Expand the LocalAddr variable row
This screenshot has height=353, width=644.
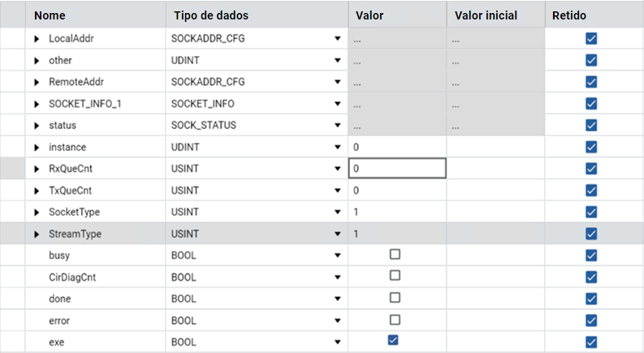(x=37, y=39)
